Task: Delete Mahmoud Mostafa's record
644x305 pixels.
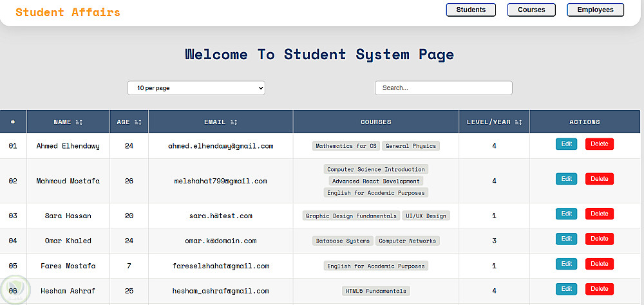Action: point(599,179)
